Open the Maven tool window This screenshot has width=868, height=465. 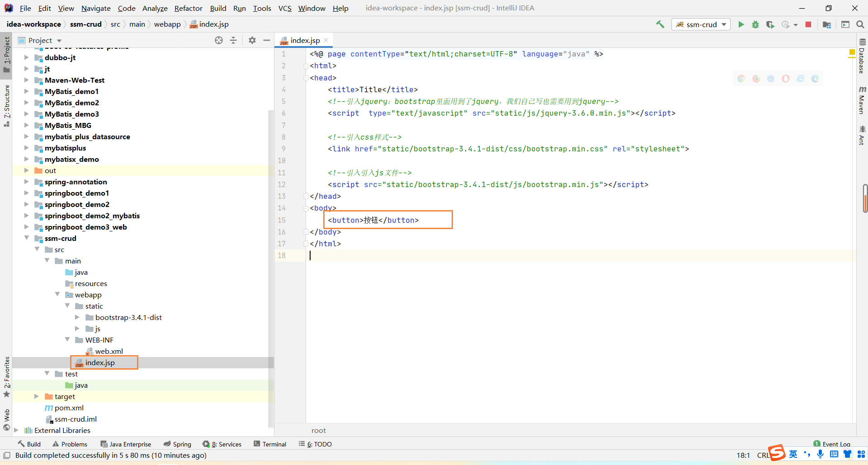pyautogui.click(x=862, y=100)
